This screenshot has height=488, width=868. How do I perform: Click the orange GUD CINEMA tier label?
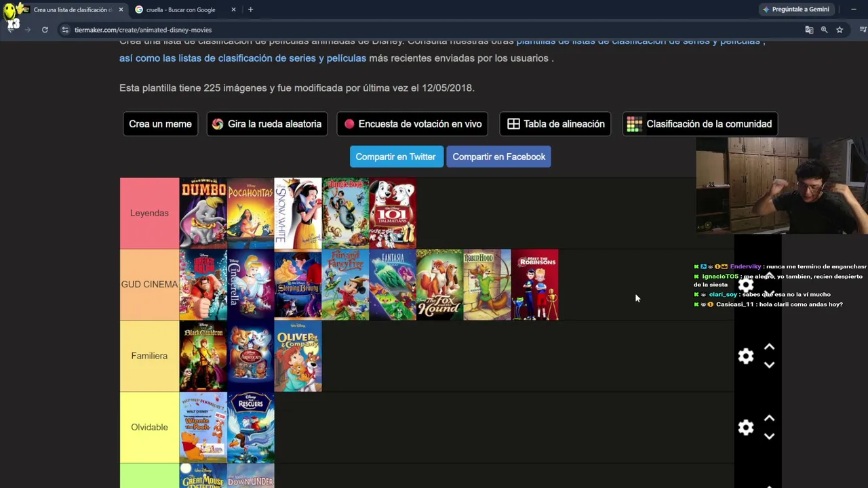149,285
